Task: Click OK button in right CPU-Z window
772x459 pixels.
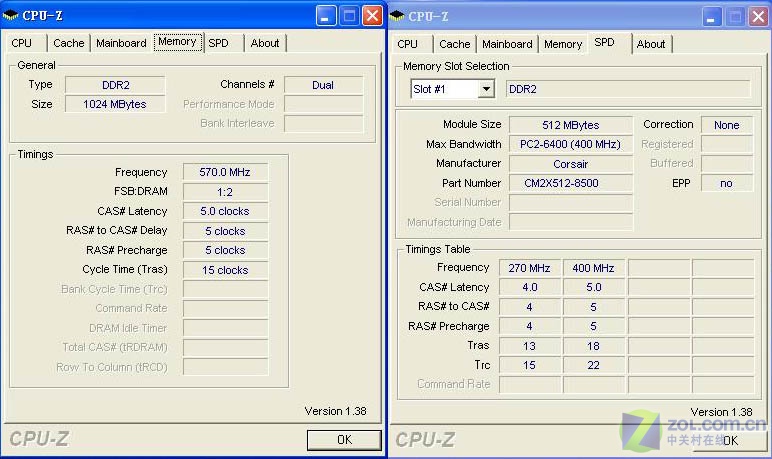Action: [x=731, y=440]
